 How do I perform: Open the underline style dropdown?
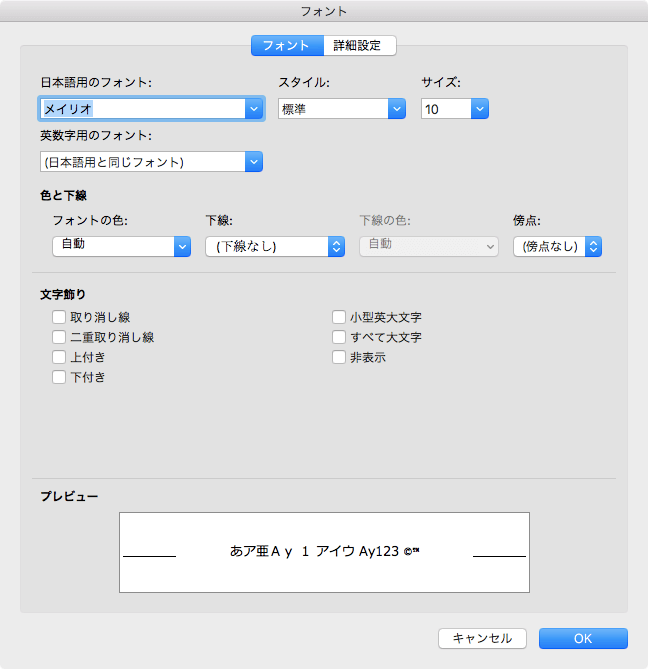[336, 246]
